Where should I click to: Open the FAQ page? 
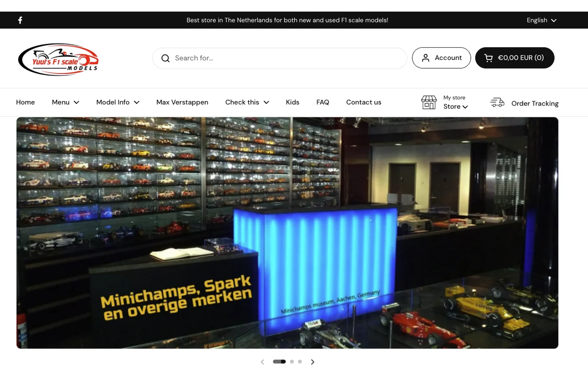tap(323, 102)
